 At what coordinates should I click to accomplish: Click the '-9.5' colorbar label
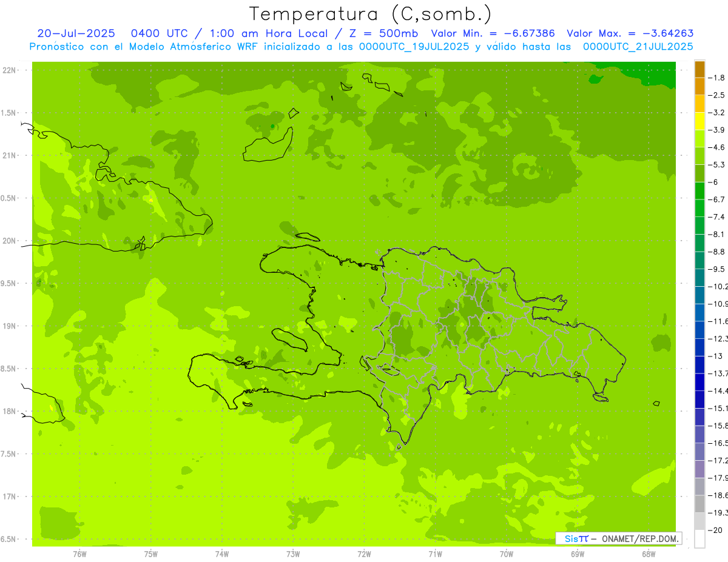tap(716, 269)
